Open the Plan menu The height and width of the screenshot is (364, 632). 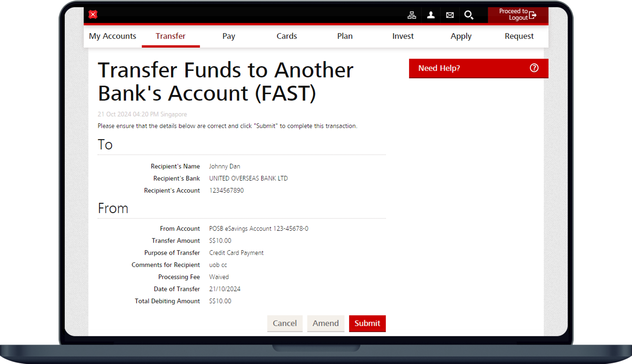[345, 36]
